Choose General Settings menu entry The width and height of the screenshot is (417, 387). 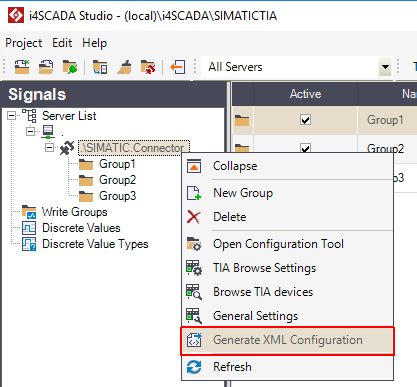(287, 316)
